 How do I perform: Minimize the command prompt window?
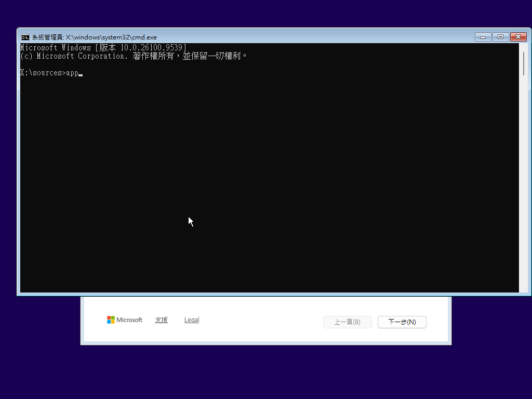coord(483,37)
